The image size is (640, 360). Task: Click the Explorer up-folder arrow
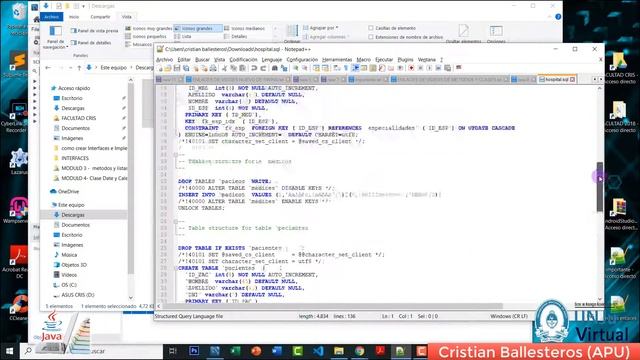(79, 67)
